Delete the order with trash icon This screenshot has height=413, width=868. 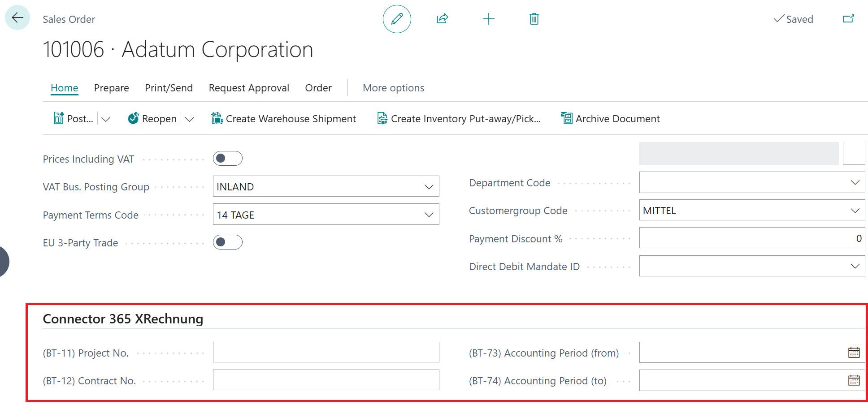534,19
